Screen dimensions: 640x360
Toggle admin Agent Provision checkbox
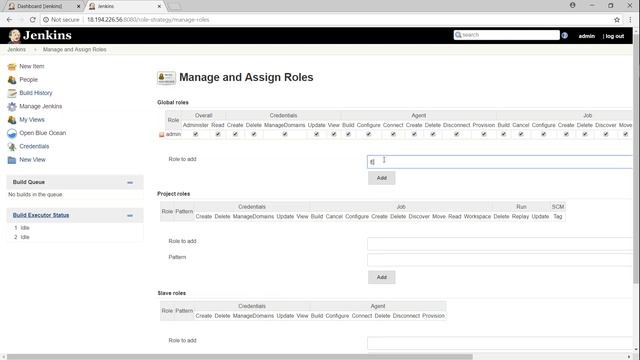[x=484, y=134]
